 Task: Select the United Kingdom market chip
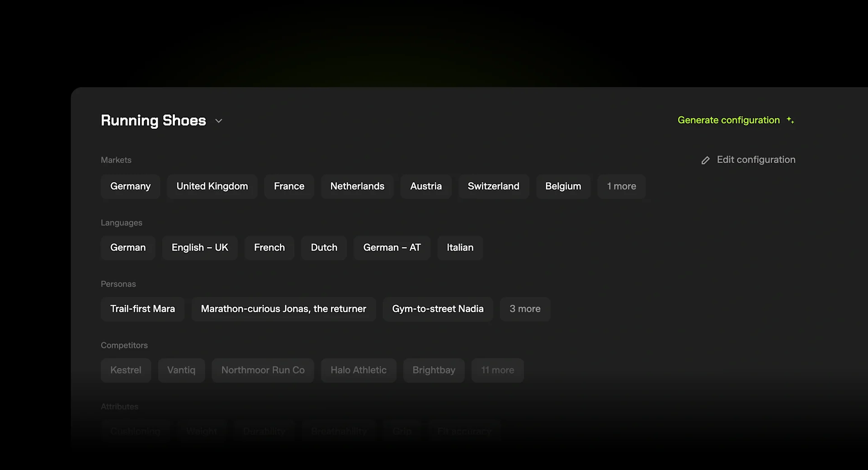point(212,186)
